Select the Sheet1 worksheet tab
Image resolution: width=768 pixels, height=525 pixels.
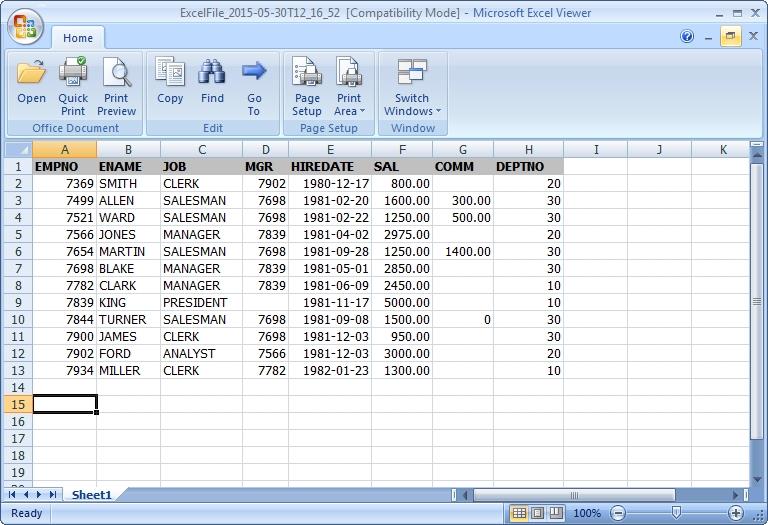[x=92, y=495]
